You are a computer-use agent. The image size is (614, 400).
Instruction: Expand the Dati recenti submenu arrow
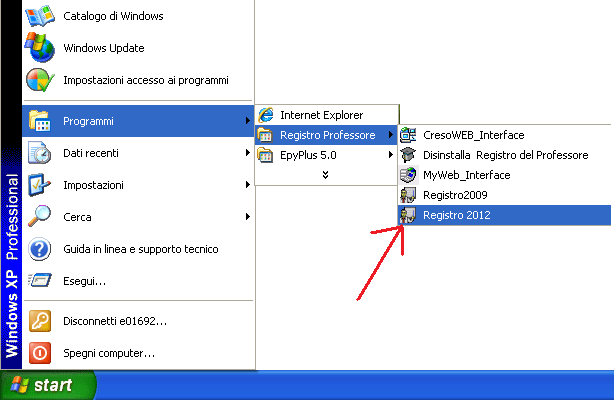pos(247,153)
